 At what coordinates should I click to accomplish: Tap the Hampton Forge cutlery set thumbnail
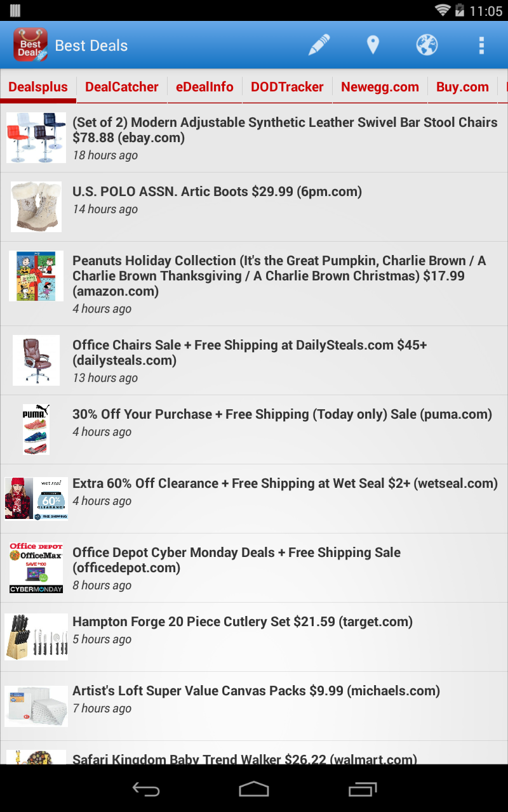click(36, 637)
